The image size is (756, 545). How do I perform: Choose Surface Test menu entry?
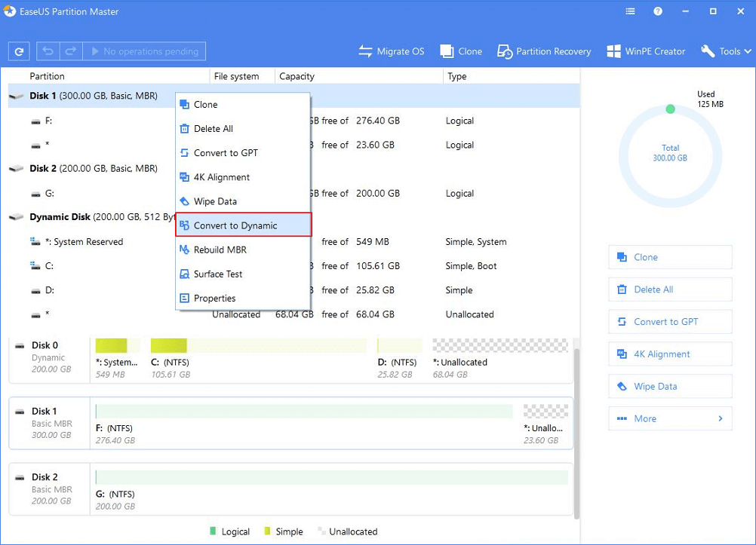coord(242,274)
